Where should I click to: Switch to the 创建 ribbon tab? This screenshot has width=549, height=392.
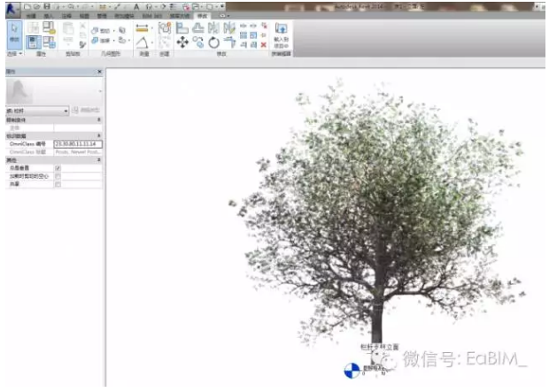[31, 16]
